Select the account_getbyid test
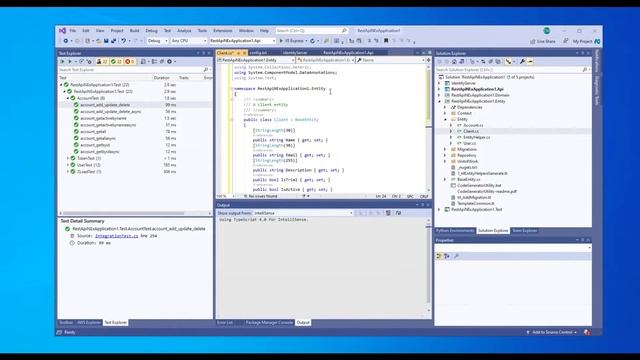This screenshot has width=640, height=360. pyautogui.click(x=95, y=145)
